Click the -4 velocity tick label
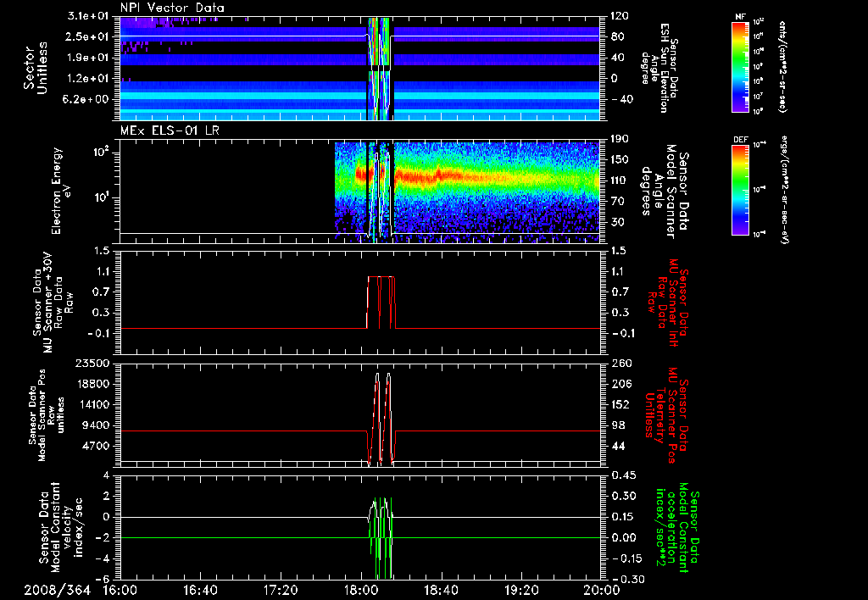The image size is (868, 600). pos(104,558)
